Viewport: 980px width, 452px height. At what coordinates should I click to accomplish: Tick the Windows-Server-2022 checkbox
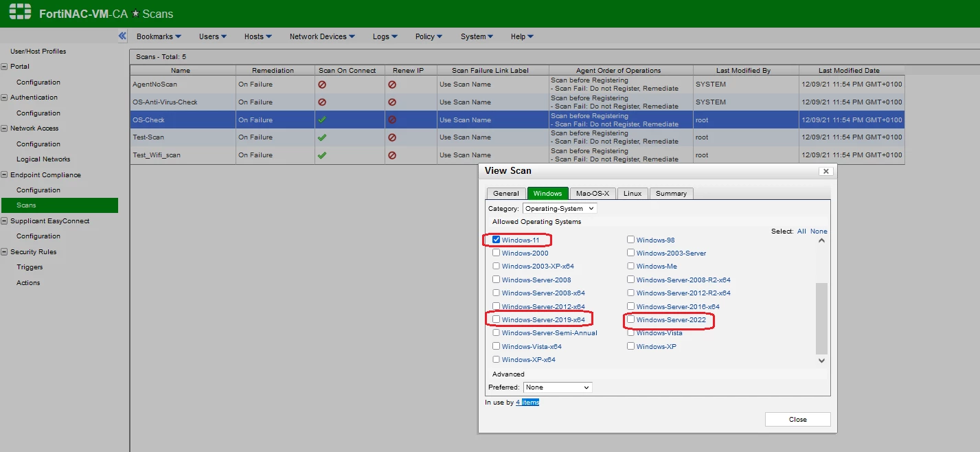(x=630, y=319)
